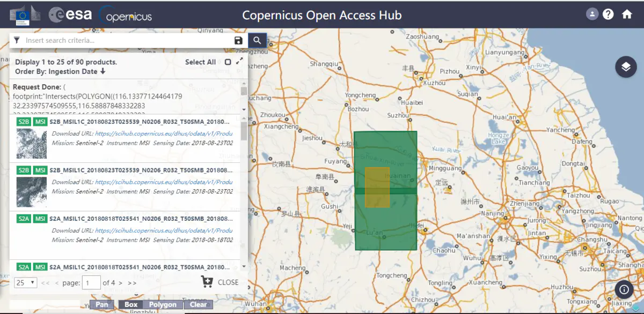
Task: Reverse sort order arrow beside Ingestion Date
Action: click(x=103, y=71)
